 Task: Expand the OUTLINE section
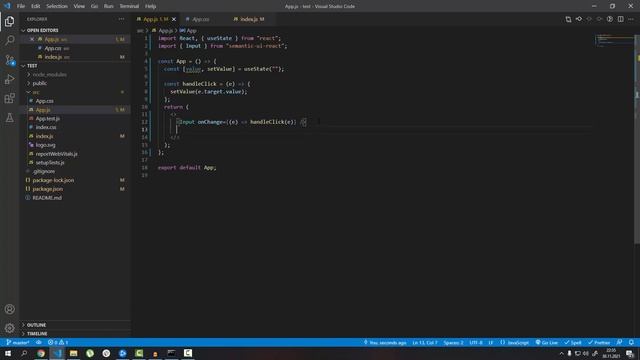coord(76,325)
